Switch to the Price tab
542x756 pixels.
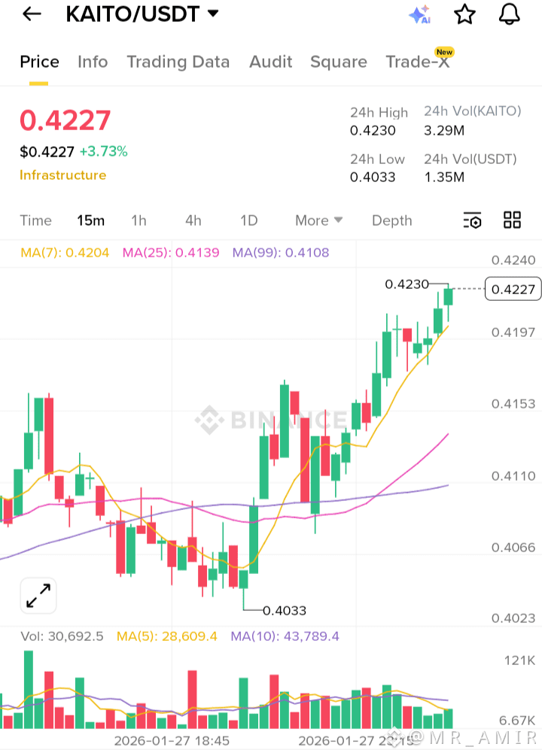[40, 62]
